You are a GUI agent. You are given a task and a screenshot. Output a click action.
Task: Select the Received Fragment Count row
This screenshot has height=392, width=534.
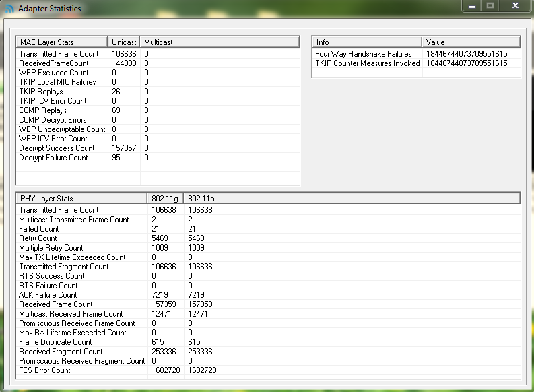pyautogui.click(x=269, y=352)
